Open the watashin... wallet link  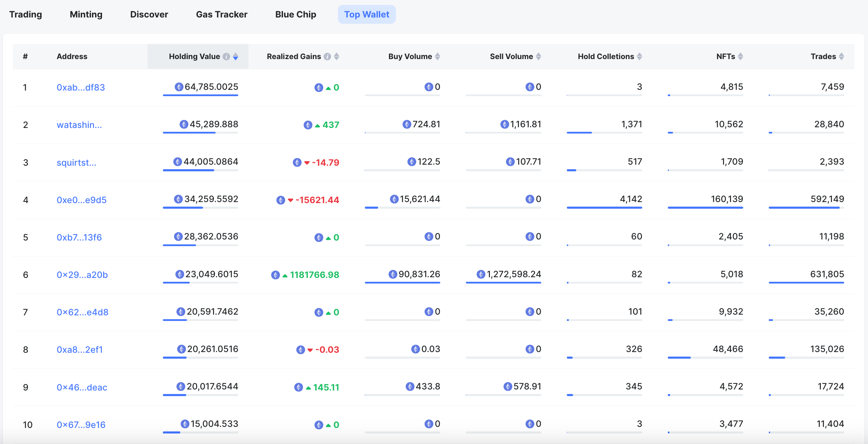point(79,125)
